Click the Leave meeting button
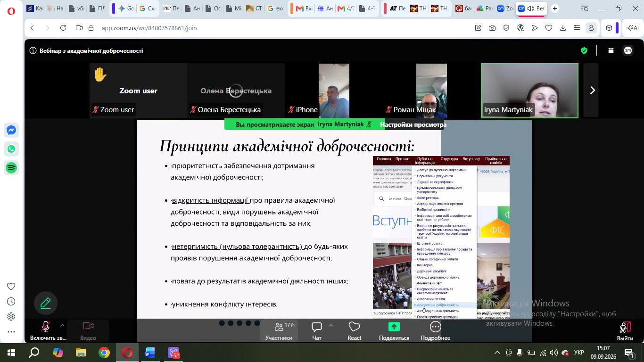644x362 pixels. [625, 331]
